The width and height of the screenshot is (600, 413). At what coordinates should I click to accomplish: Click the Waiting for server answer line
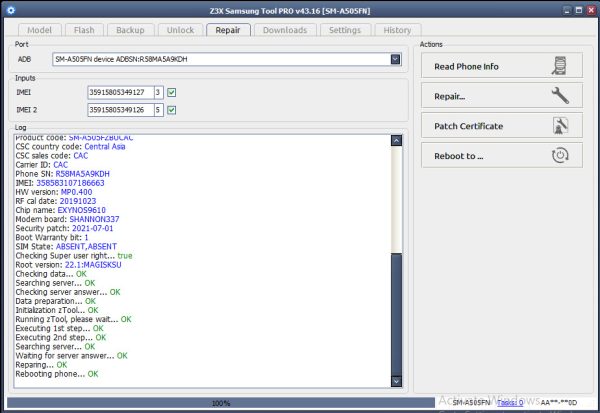[x=72, y=356]
